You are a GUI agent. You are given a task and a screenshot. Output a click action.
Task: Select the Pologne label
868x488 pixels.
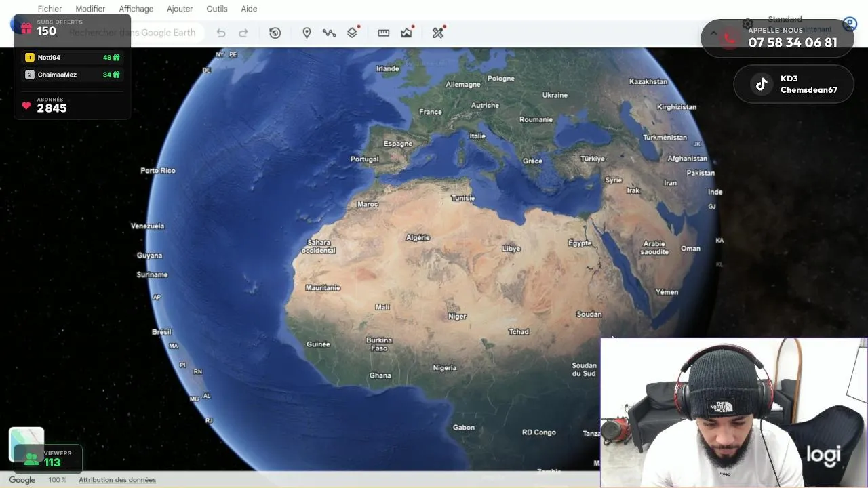point(501,79)
